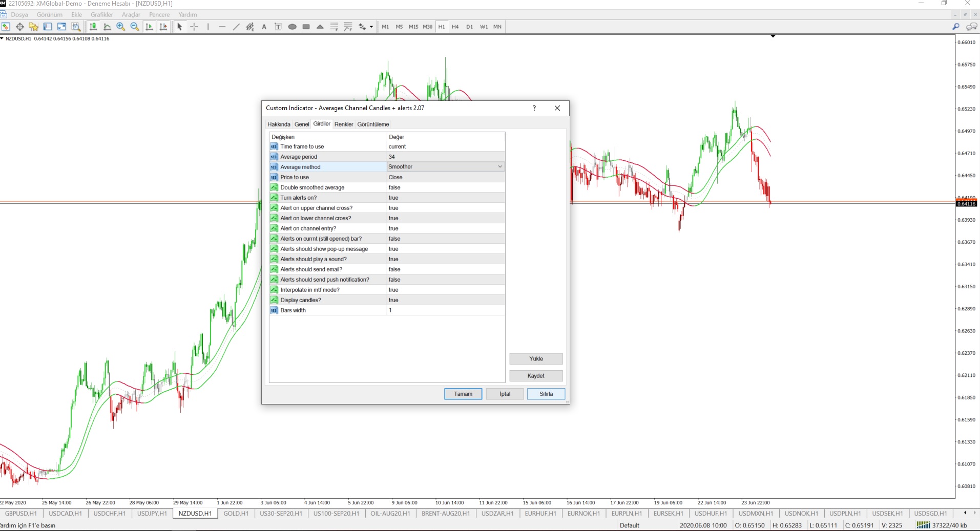Image resolution: width=980 pixels, height=531 pixels.
Task: Click the zoom in magnifier icon
Action: click(x=121, y=27)
